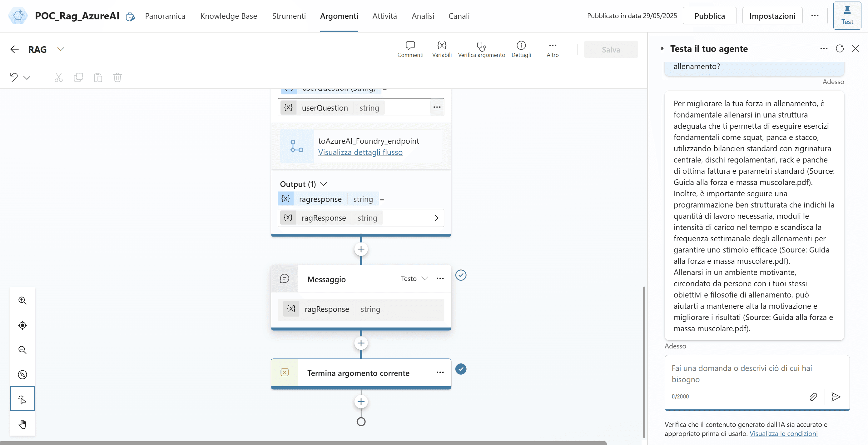Open the Messaggio node more options

coord(440,278)
